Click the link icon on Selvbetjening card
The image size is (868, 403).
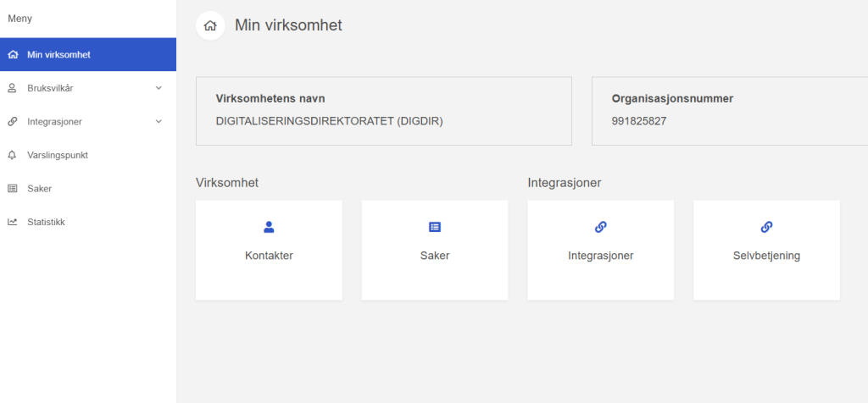[x=766, y=227]
